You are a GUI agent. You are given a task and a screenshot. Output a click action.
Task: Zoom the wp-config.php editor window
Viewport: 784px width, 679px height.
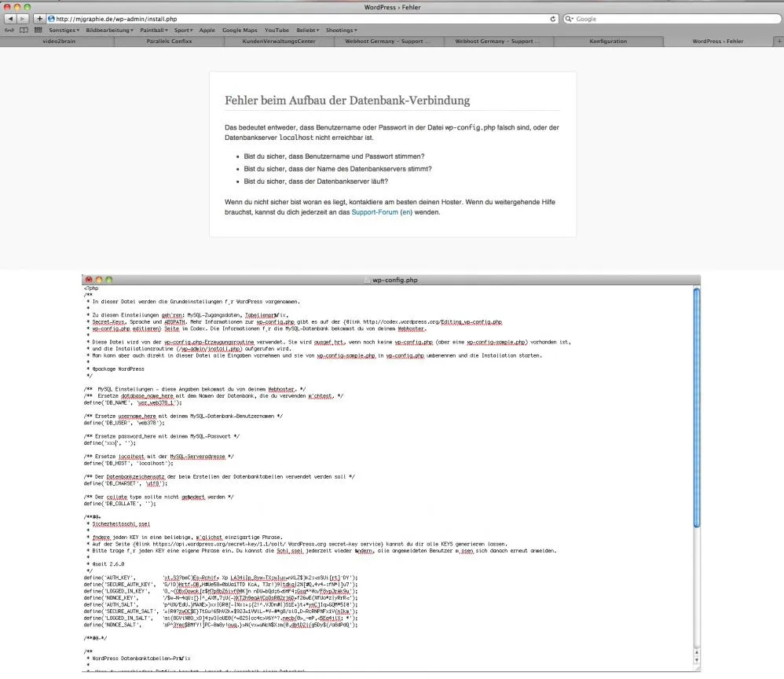(x=109, y=280)
